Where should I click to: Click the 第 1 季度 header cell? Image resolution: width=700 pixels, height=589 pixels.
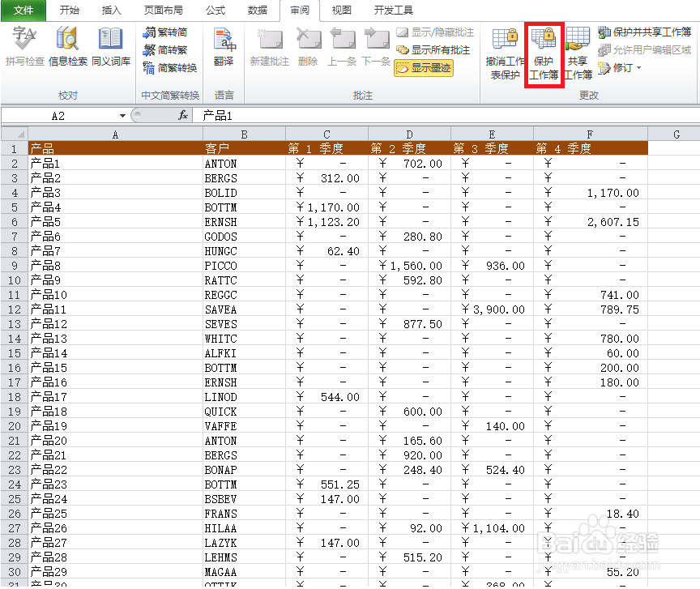pyautogui.click(x=327, y=149)
